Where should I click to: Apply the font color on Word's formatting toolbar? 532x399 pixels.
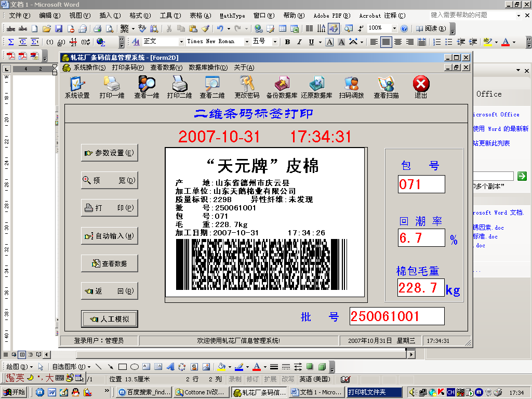click(506, 42)
